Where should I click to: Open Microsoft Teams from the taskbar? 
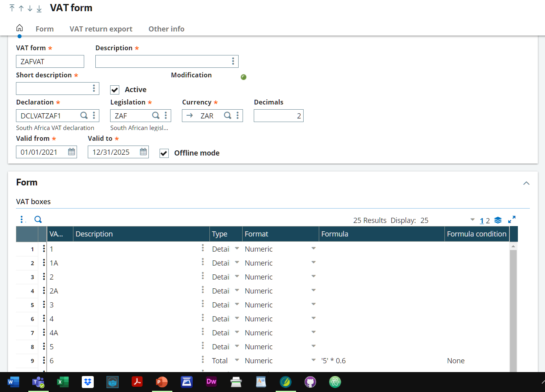click(x=38, y=382)
